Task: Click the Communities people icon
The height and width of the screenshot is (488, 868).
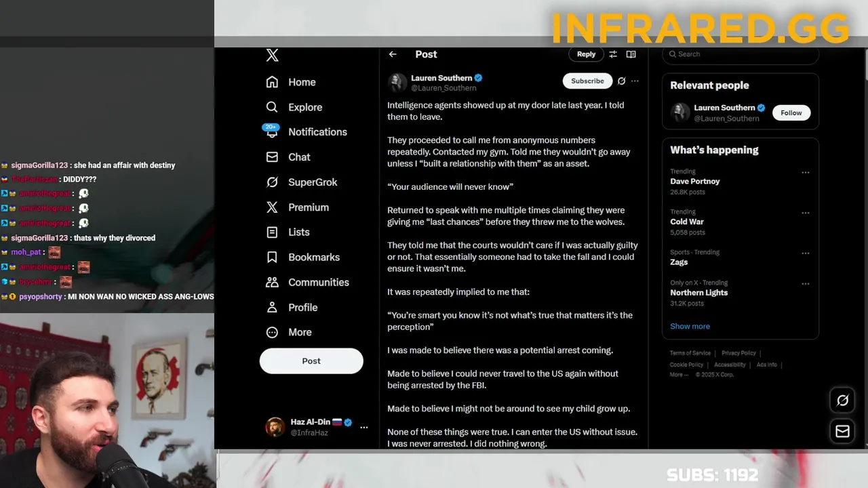Action: coord(272,282)
